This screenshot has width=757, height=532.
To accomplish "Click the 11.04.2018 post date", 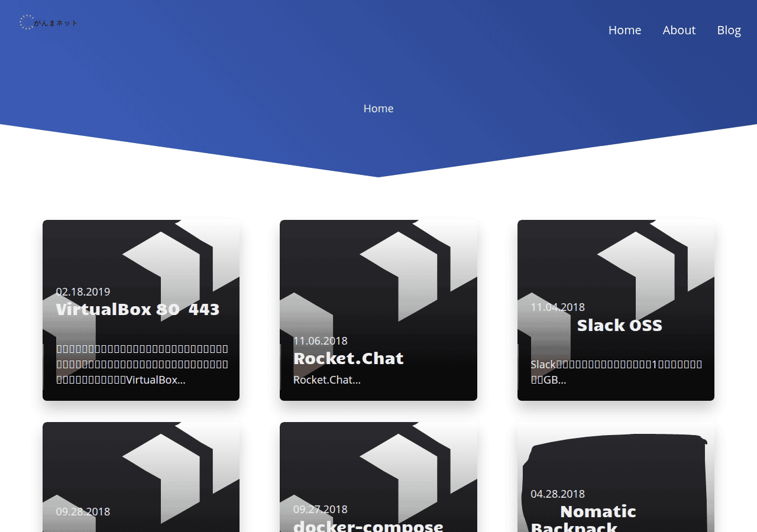I will pyautogui.click(x=558, y=307).
